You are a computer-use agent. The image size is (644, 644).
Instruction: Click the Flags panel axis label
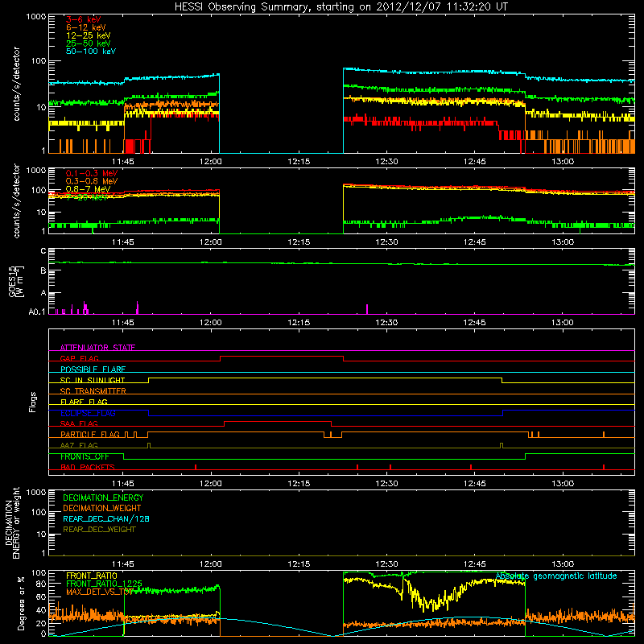[33, 402]
